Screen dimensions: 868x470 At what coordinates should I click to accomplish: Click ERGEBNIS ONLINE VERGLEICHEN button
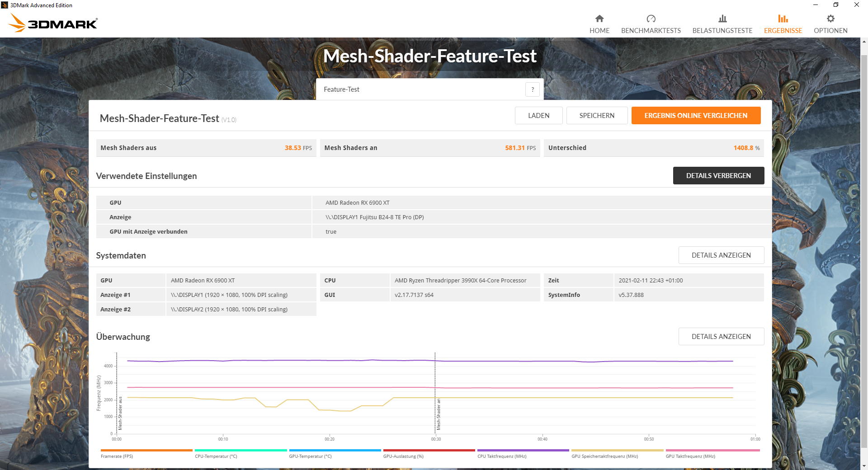(696, 116)
